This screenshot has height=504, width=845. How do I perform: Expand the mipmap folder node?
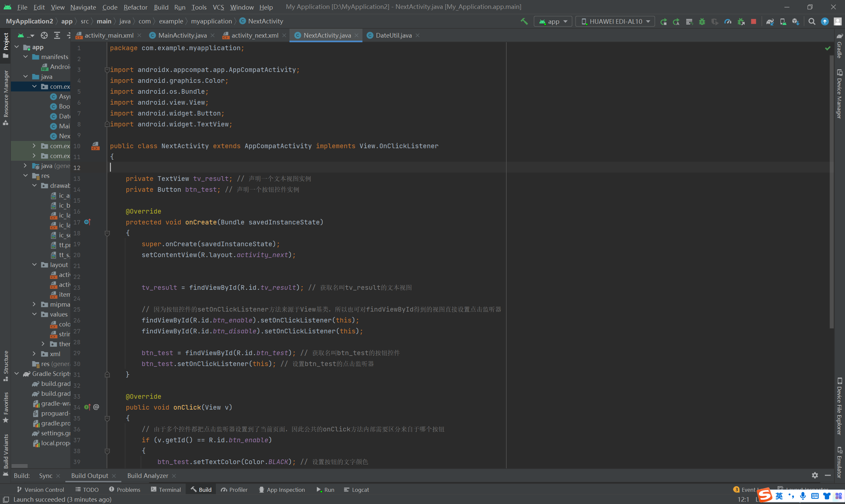coord(34,304)
